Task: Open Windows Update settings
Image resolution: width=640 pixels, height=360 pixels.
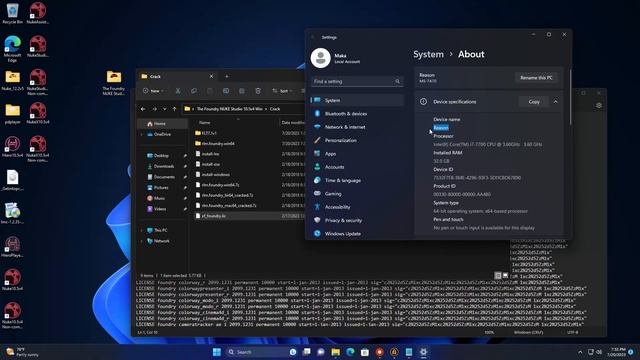Action: coord(357,233)
